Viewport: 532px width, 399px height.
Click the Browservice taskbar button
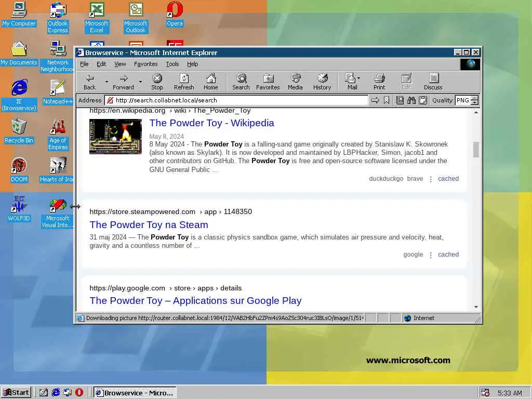point(135,393)
